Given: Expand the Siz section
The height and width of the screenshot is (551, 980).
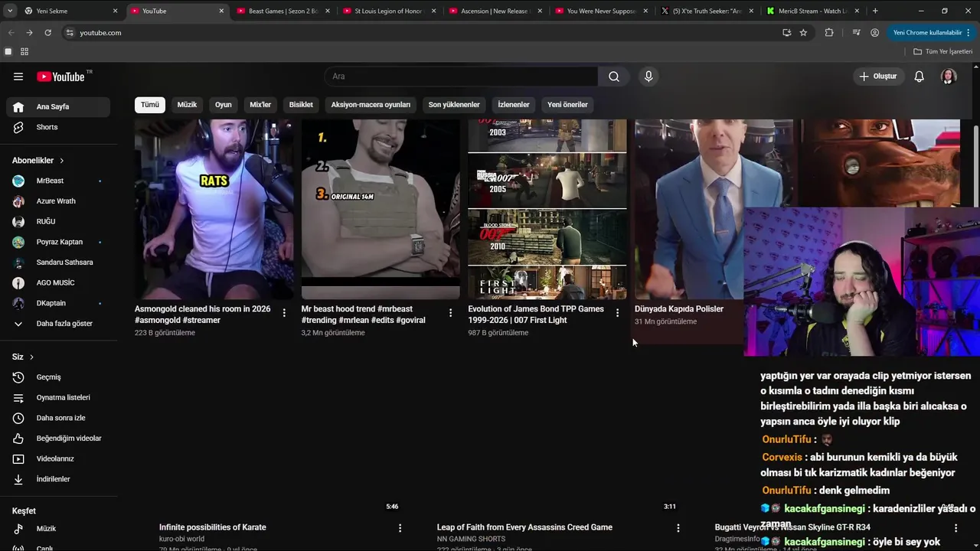Looking at the screenshot, I should click(x=23, y=357).
